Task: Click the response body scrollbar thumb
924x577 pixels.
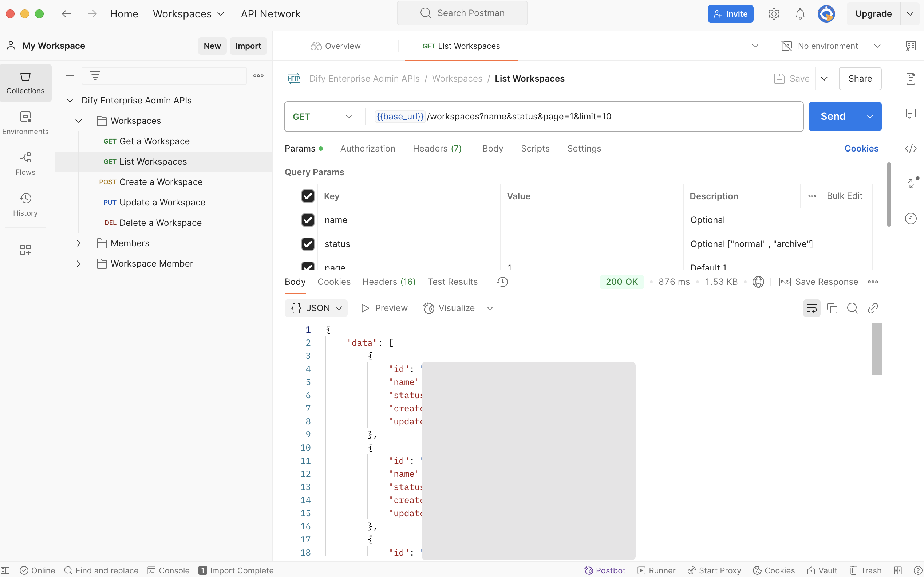Action: (876, 349)
